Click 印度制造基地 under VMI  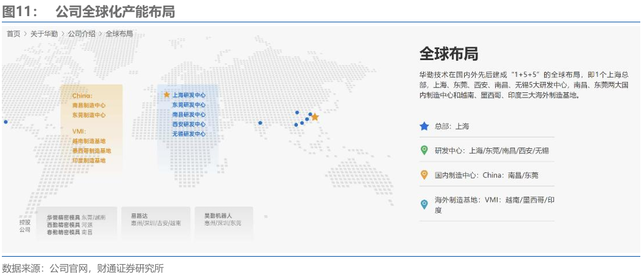[x=89, y=161]
